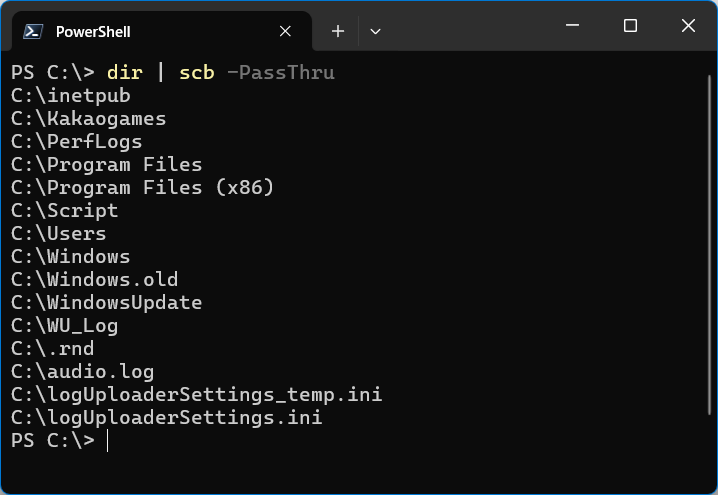Click the -PassThru parameter in the command
Image resolution: width=718 pixels, height=495 pixels.
(x=281, y=73)
